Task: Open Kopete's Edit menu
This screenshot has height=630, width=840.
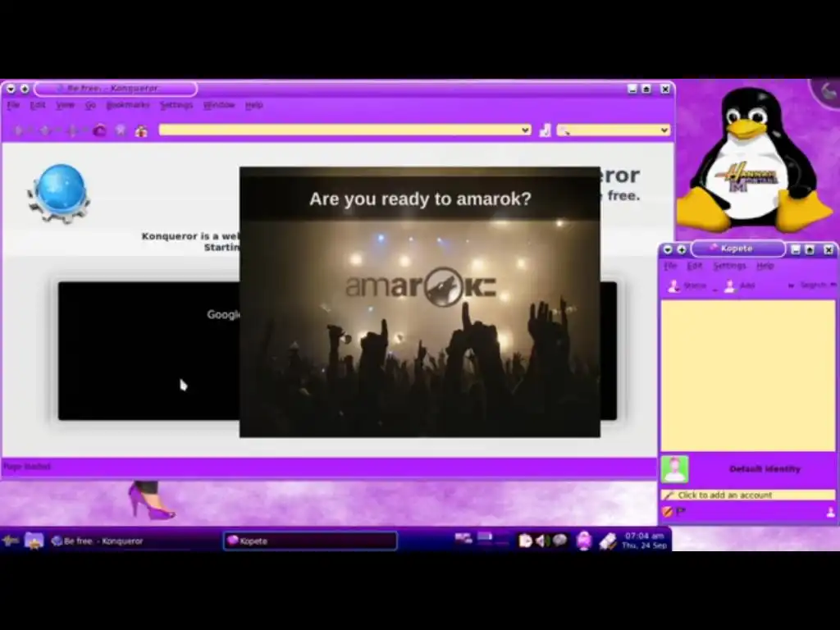Action: tap(694, 266)
